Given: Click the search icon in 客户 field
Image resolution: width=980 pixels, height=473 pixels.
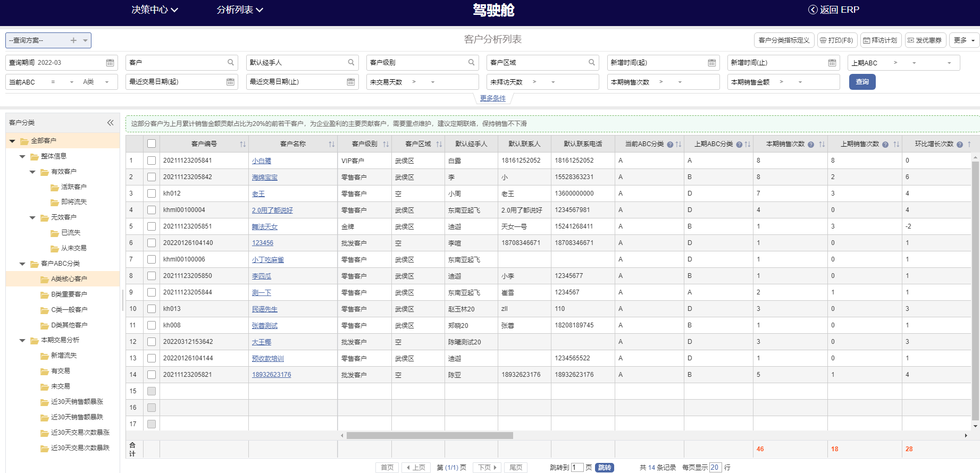Looking at the screenshot, I should pos(231,63).
